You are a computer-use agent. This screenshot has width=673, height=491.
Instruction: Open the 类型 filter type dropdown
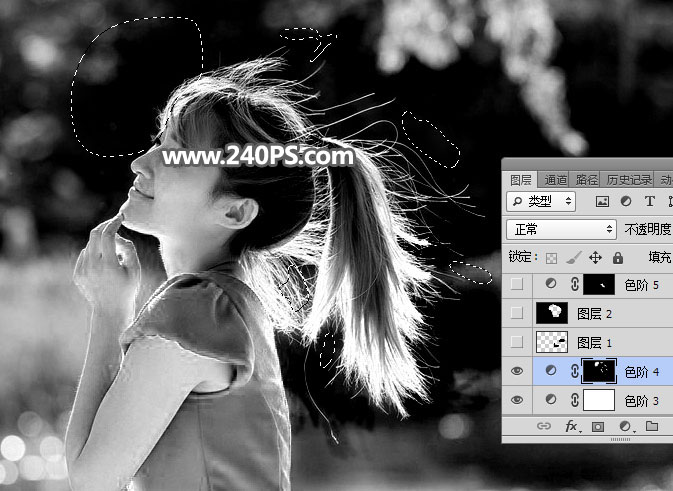click(x=543, y=201)
